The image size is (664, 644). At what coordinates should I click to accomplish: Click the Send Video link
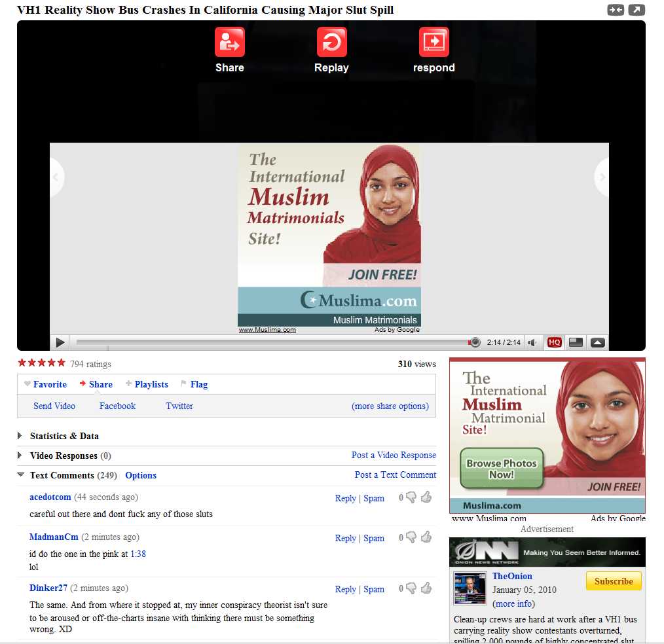click(x=54, y=406)
